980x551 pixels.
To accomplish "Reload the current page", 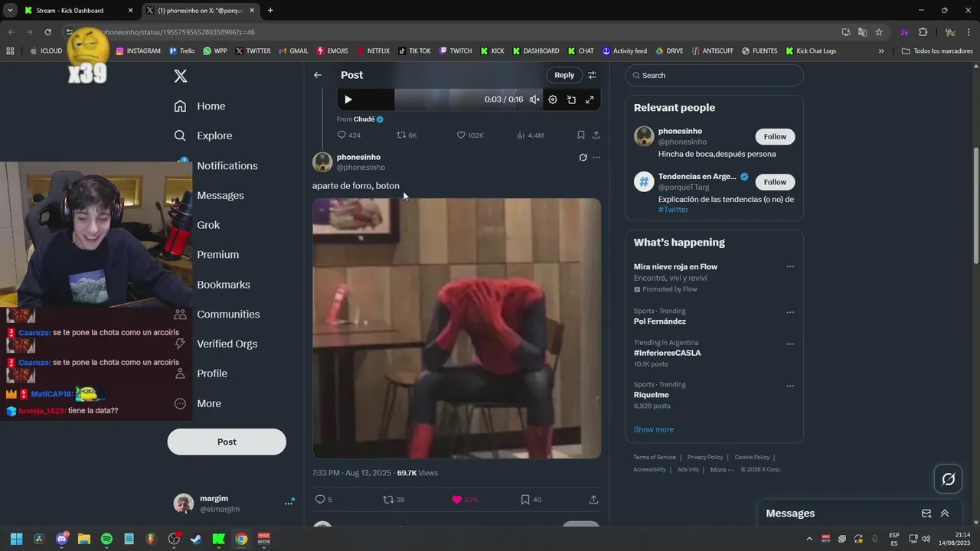I will tap(47, 32).
